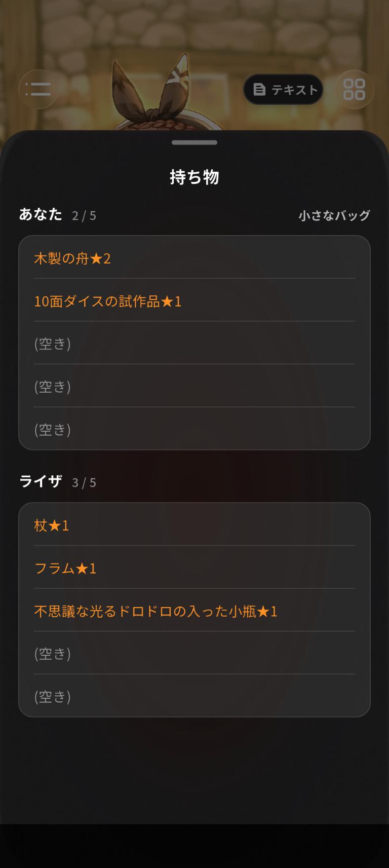Tap the last empty slot under ライザ
The width and height of the screenshot is (389, 868).
194,696
